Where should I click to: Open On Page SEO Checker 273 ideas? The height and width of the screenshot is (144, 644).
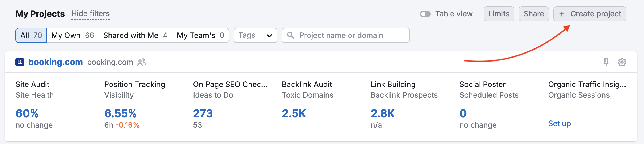203,113
